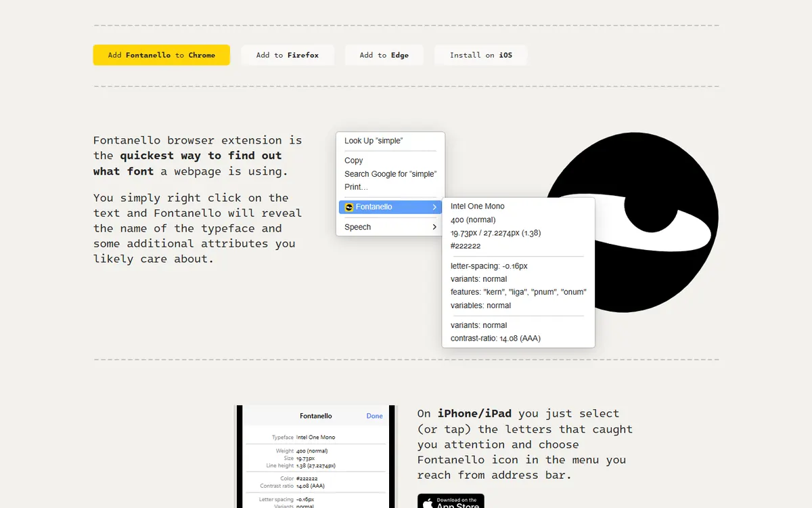Open the highlighted Fontanello menu item

390,207
